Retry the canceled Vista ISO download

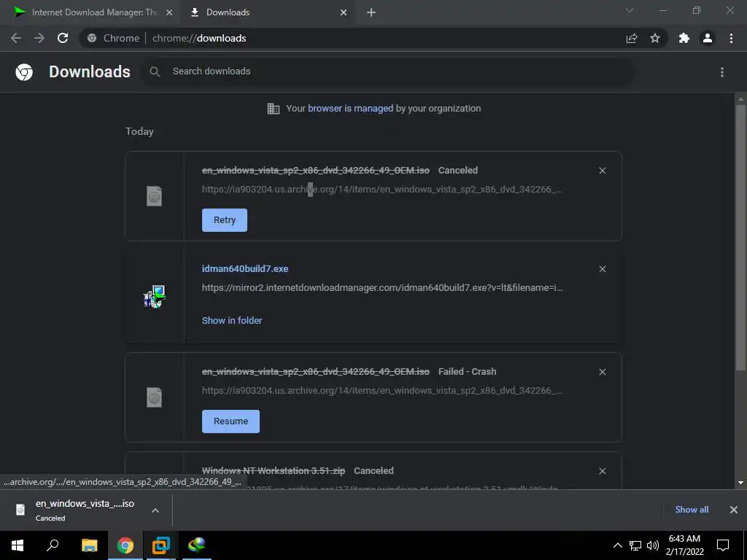click(225, 220)
